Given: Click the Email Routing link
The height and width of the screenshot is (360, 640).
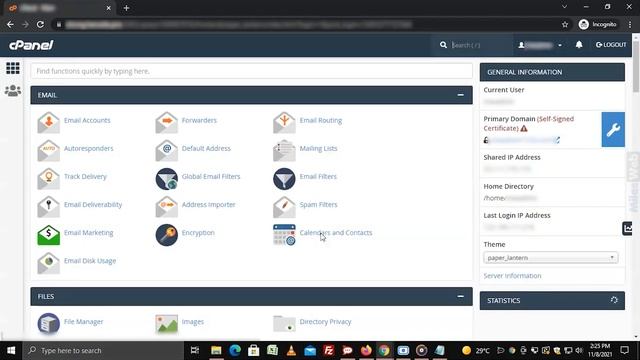Looking at the screenshot, I should tap(321, 120).
